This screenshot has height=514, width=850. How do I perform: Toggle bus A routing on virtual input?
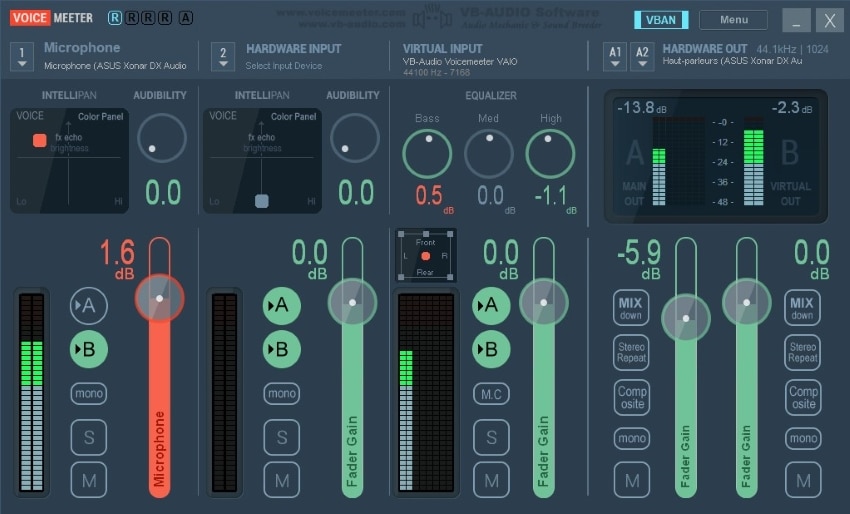[x=491, y=306]
